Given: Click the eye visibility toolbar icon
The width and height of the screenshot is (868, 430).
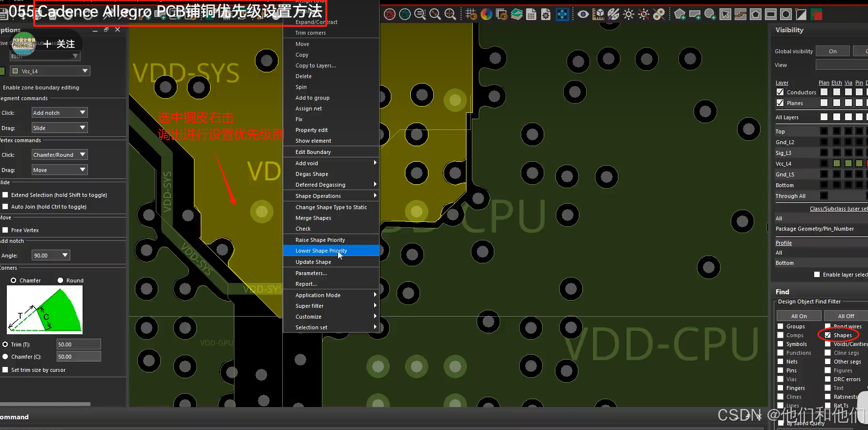Looking at the screenshot, I should click(x=583, y=14).
